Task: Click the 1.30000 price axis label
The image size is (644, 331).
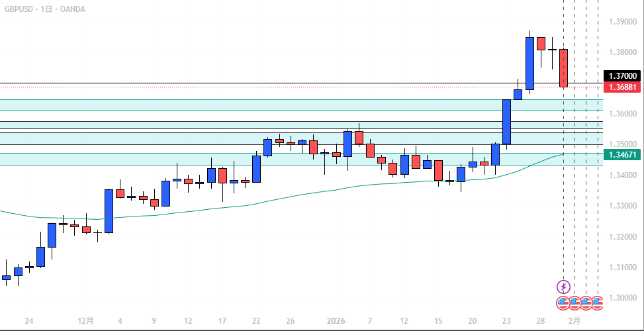Action: [x=623, y=298]
